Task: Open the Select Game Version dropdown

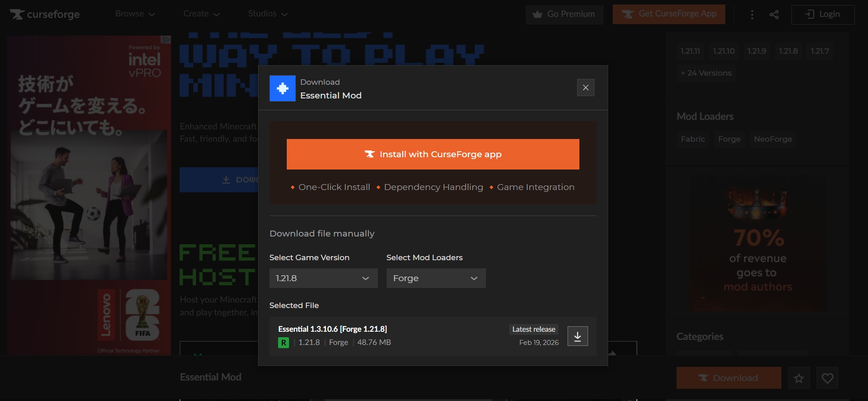Action: pos(323,278)
